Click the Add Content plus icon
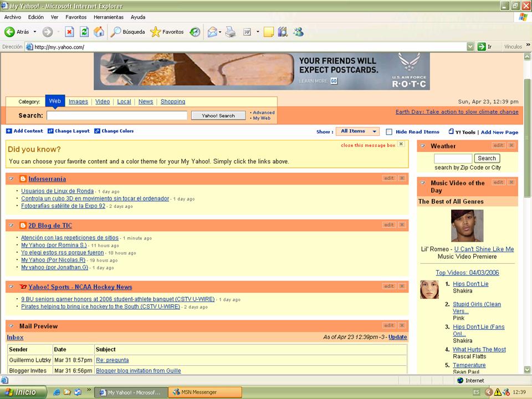This screenshot has width=532, height=399. point(9,131)
